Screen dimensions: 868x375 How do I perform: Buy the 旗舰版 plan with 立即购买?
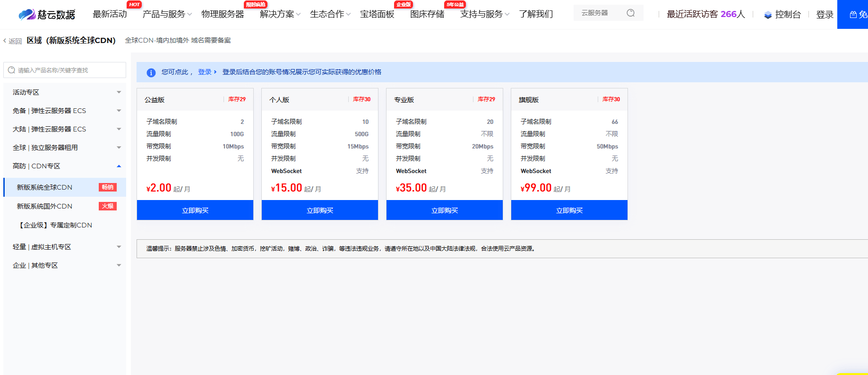click(x=569, y=210)
